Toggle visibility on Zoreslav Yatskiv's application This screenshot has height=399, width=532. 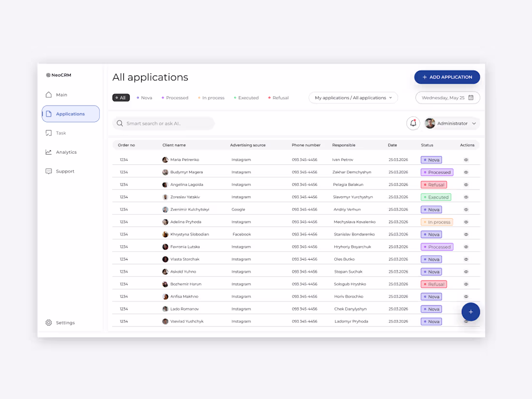coord(466,197)
